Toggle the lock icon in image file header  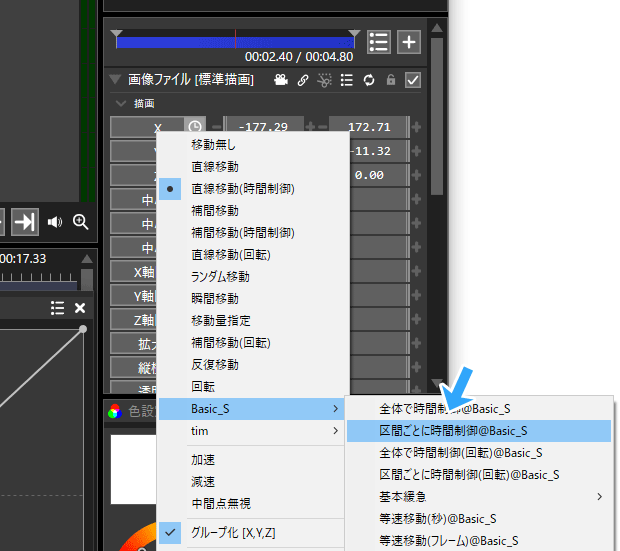tap(391, 80)
